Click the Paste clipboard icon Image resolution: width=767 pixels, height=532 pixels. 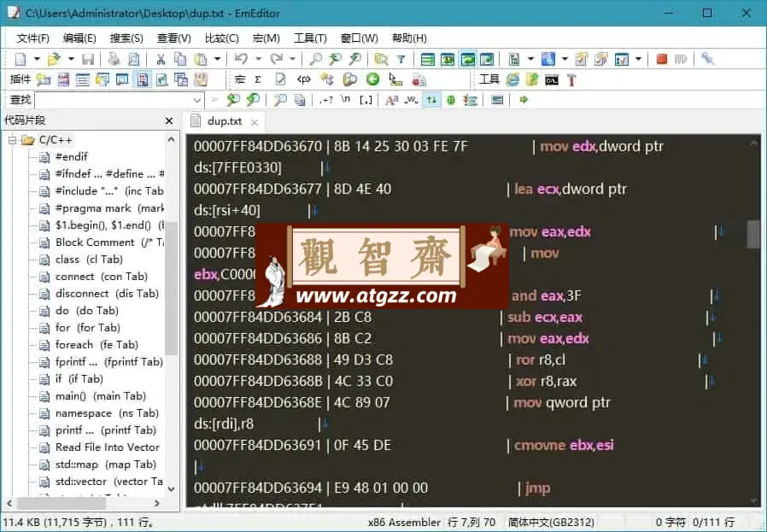tap(201, 59)
